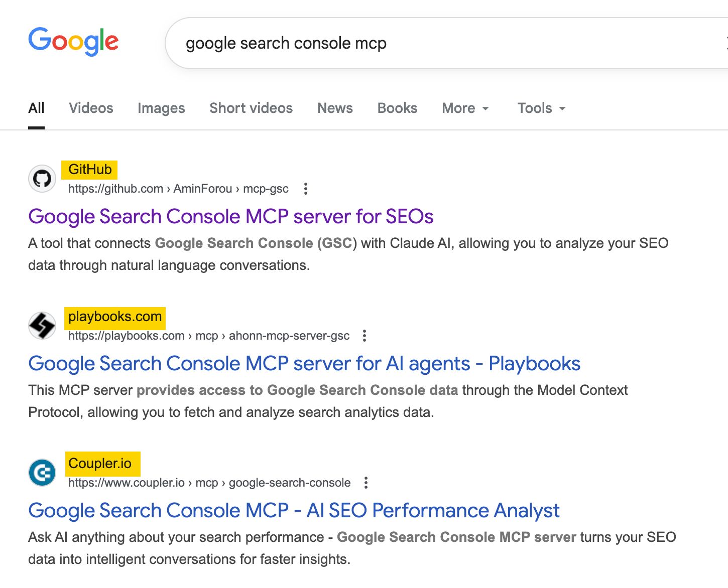Open the three-dot menu on the Coupler.io result
The height and width of the screenshot is (588, 728).
[x=366, y=482]
